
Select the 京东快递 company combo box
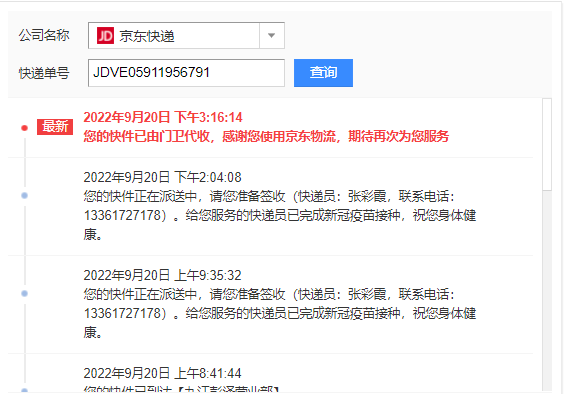tap(186, 35)
